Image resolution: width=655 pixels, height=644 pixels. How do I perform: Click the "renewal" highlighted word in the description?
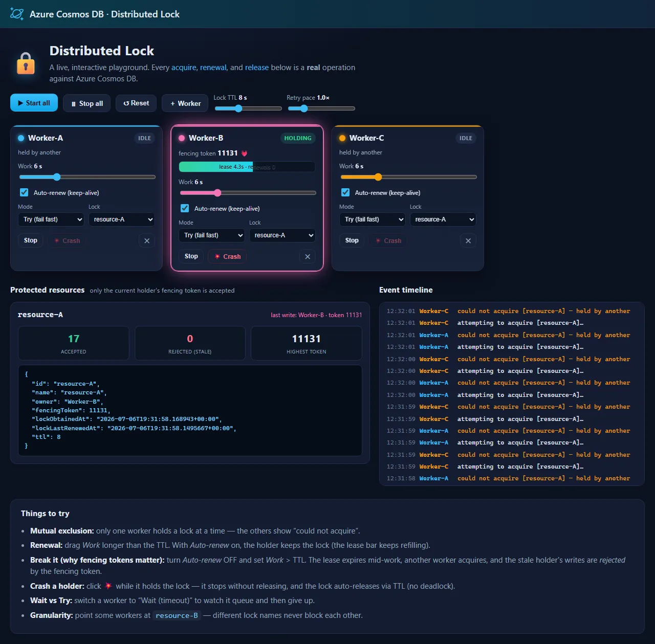(x=213, y=68)
